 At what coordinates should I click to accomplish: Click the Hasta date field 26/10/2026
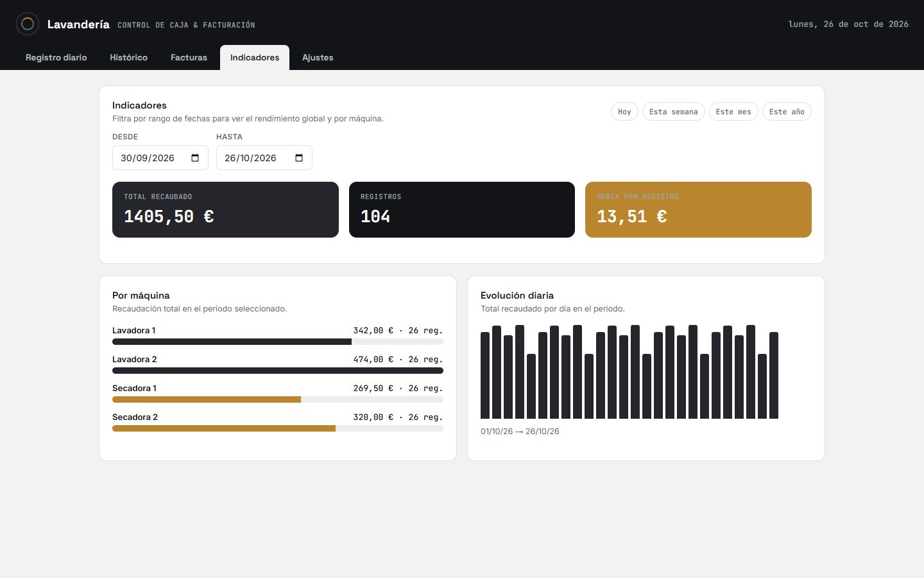(x=264, y=158)
